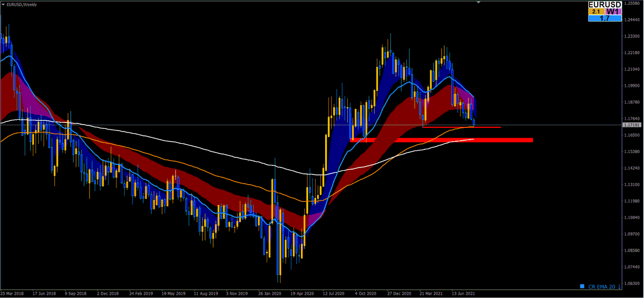
Task: Click the 24 Feb 2019 date label
Action: (140, 294)
